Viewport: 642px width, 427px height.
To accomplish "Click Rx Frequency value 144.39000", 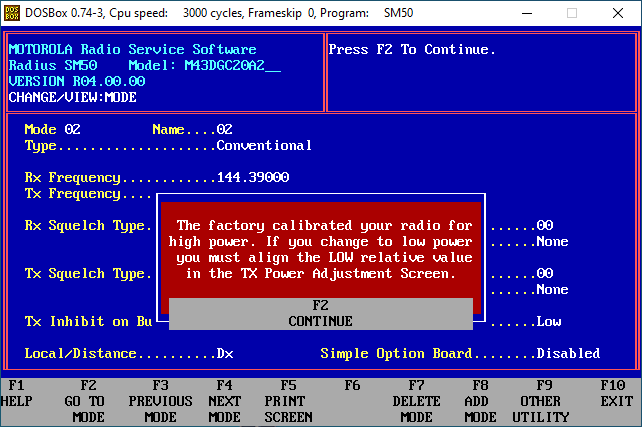I will click(253, 177).
